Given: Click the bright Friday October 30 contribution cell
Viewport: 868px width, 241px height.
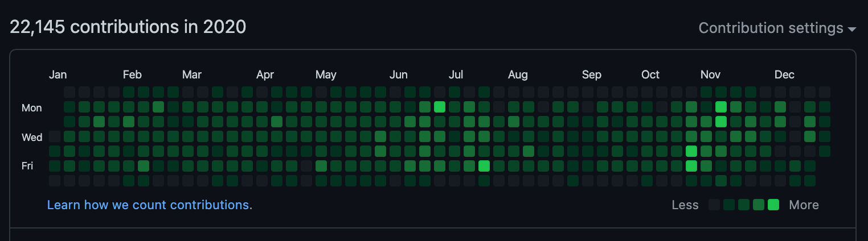Looking at the screenshot, I should tap(691, 166).
